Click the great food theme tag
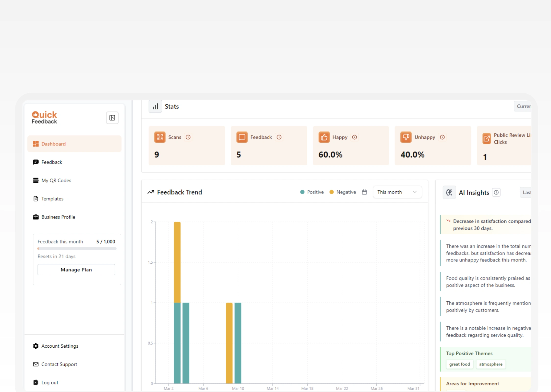Image resolution: width=551 pixels, height=392 pixels. coord(459,364)
